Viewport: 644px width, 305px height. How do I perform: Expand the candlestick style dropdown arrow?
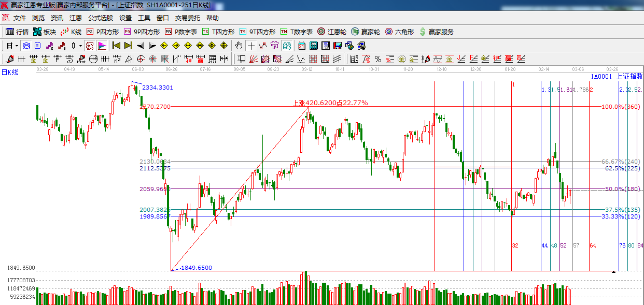pos(81,46)
